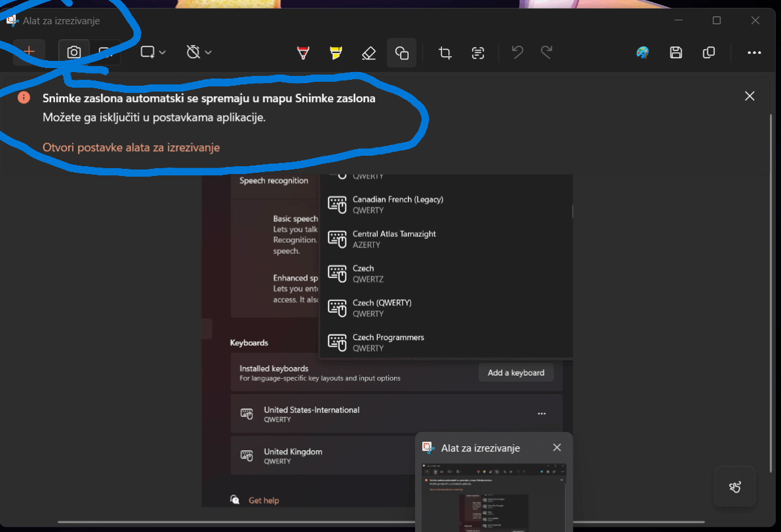Open the notification screenshot thumbnail
Image resolution: width=781 pixels, height=532 pixels.
(494, 497)
